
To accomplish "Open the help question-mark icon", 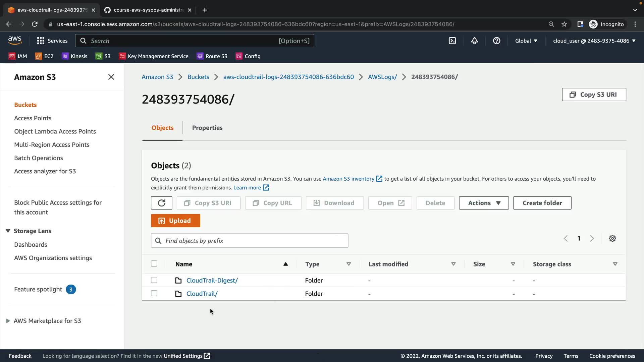I will pyautogui.click(x=496, y=41).
